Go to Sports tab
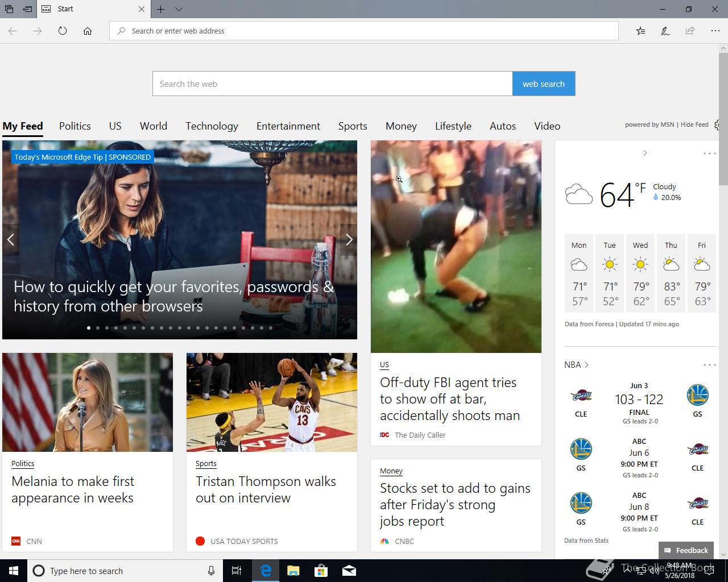 353,126
